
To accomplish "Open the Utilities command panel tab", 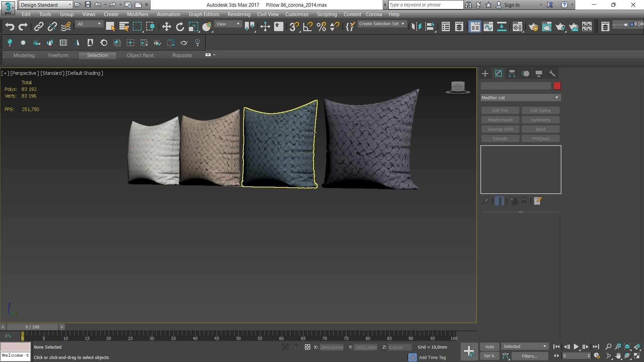I will (x=552, y=73).
